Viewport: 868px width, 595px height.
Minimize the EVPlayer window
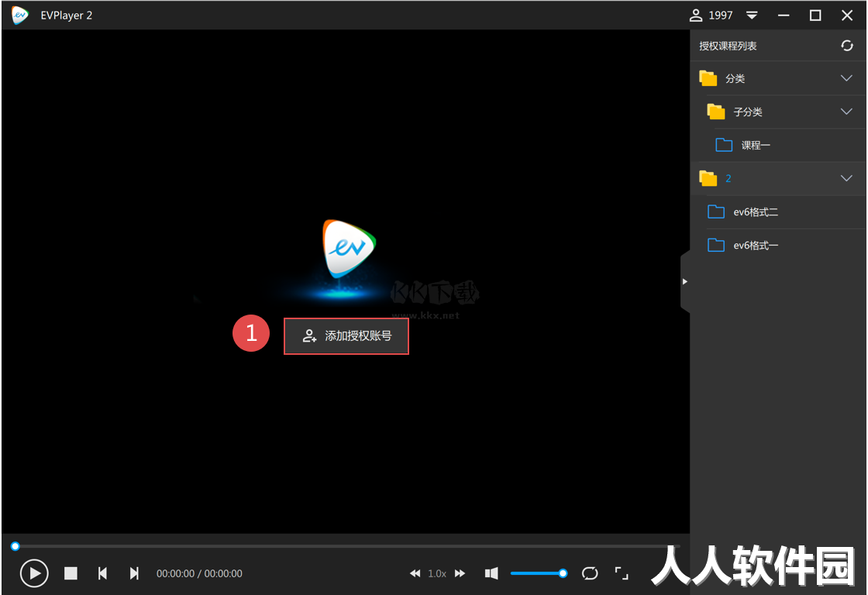[x=784, y=15]
